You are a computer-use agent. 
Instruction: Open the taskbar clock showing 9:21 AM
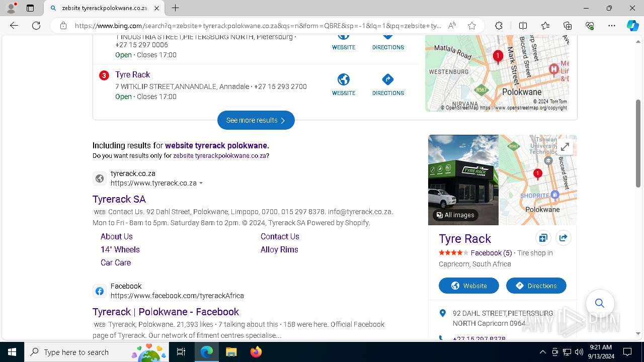600,352
